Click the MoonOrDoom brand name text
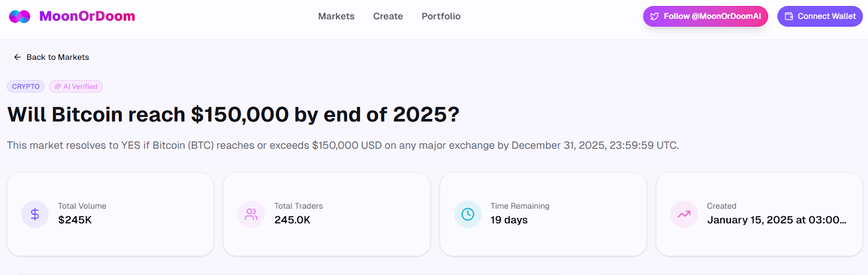The image size is (868, 275). [87, 16]
